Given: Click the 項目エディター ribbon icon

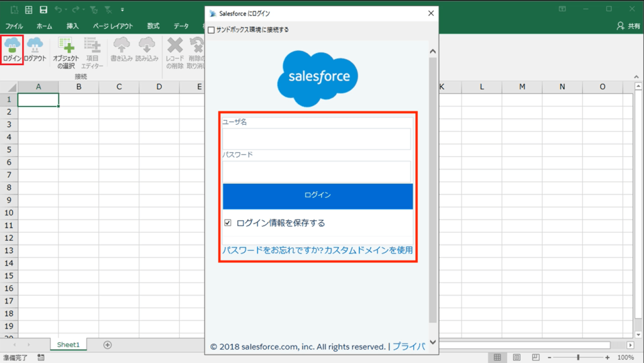Looking at the screenshot, I should (x=92, y=52).
